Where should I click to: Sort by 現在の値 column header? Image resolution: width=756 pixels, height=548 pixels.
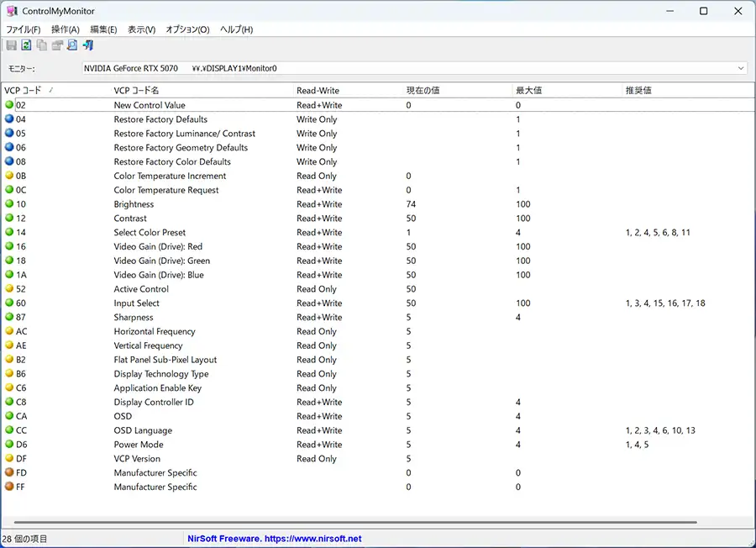coord(423,90)
